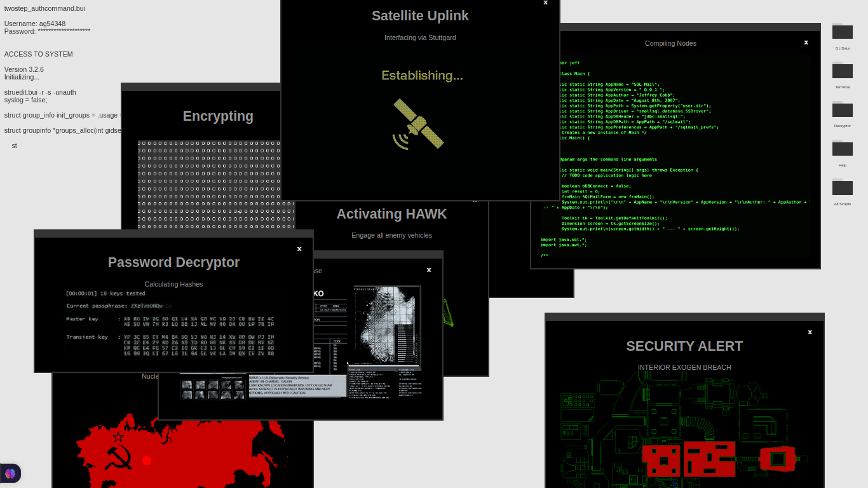Click the red breached zone on floorplan
The width and height of the screenshot is (868, 488).
[709, 459]
